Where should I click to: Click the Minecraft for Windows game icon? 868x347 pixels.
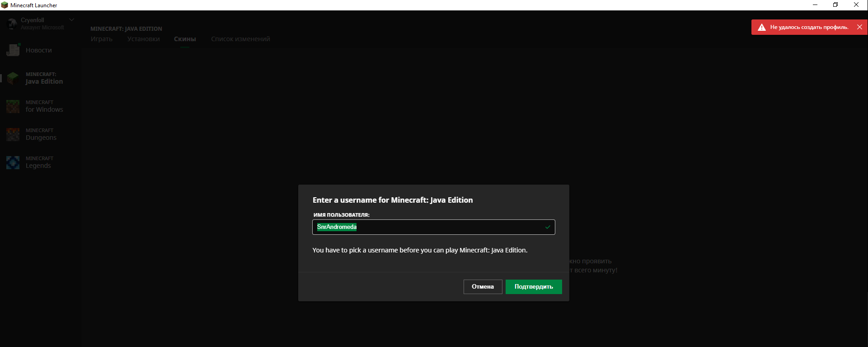pyautogui.click(x=13, y=106)
